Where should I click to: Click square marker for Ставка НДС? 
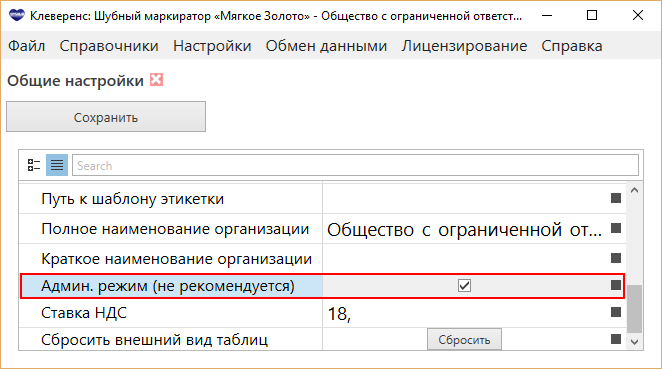616,312
